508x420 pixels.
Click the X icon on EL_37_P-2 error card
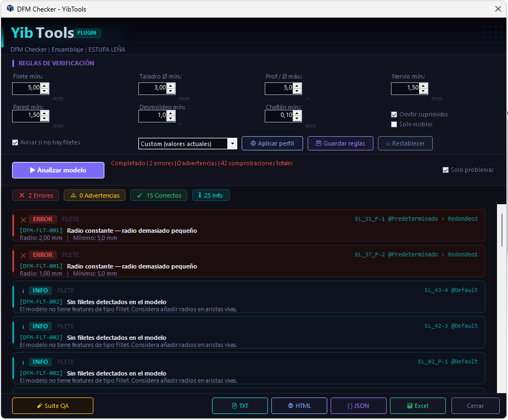(x=23, y=255)
